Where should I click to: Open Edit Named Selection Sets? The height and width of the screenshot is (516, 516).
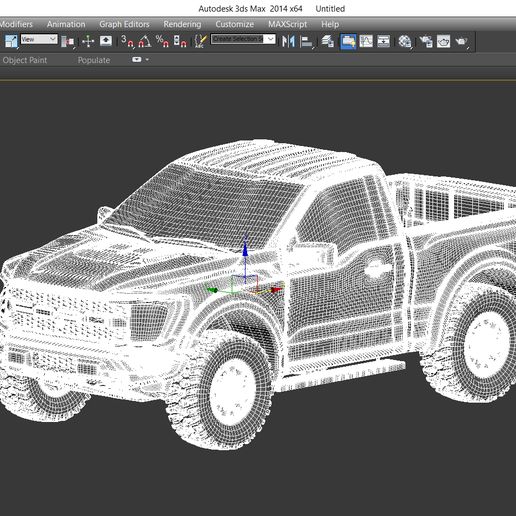pyautogui.click(x=200, y=41)
